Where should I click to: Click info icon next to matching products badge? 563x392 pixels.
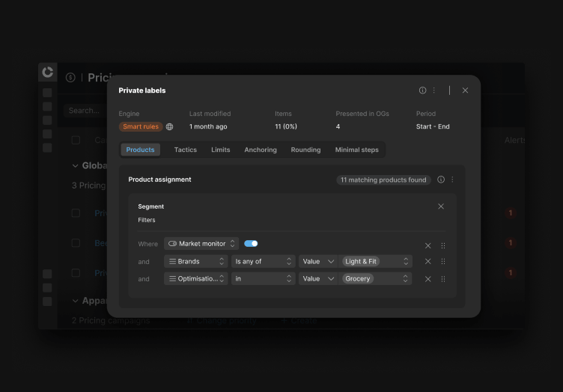441,180
